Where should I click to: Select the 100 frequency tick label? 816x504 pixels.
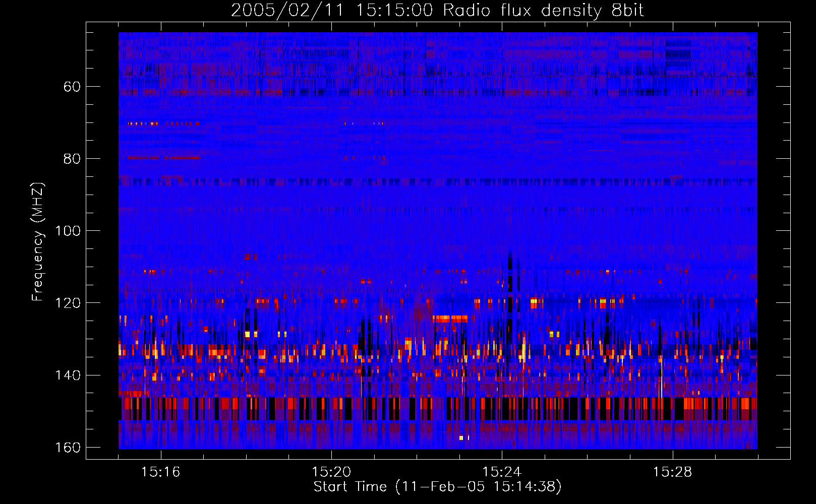(68, 231)
